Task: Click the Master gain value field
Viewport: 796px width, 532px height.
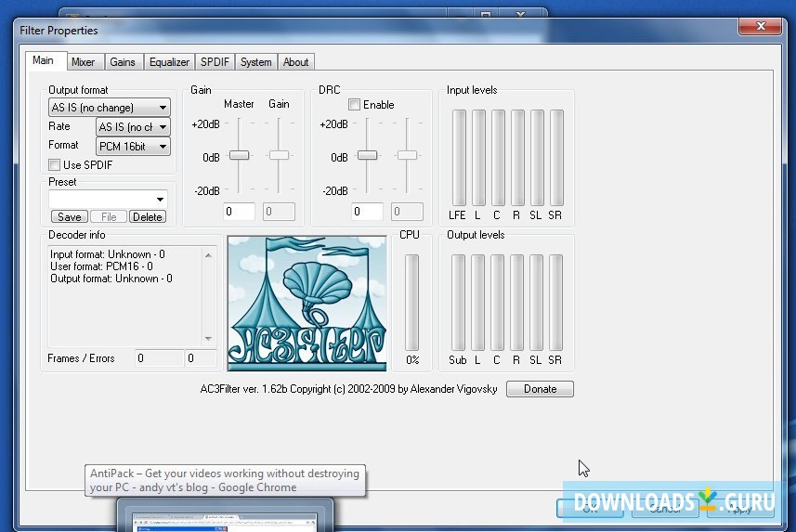Action: (x=239, y=212)
